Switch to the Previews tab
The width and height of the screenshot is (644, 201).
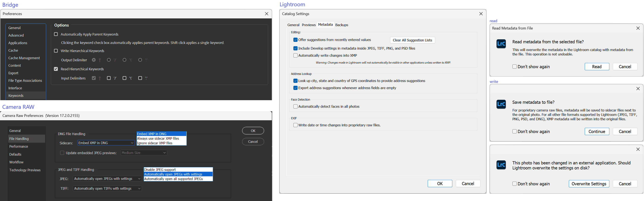(308, 25)
